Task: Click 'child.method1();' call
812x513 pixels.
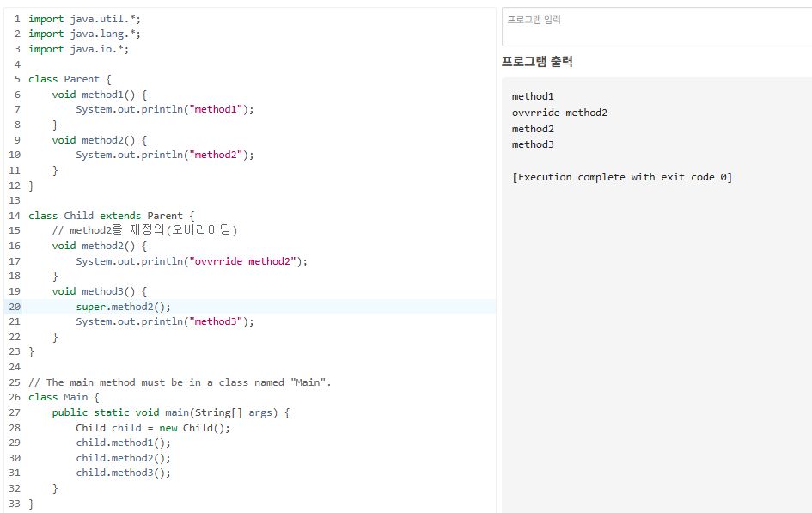Action: click(x=123, y=443)
